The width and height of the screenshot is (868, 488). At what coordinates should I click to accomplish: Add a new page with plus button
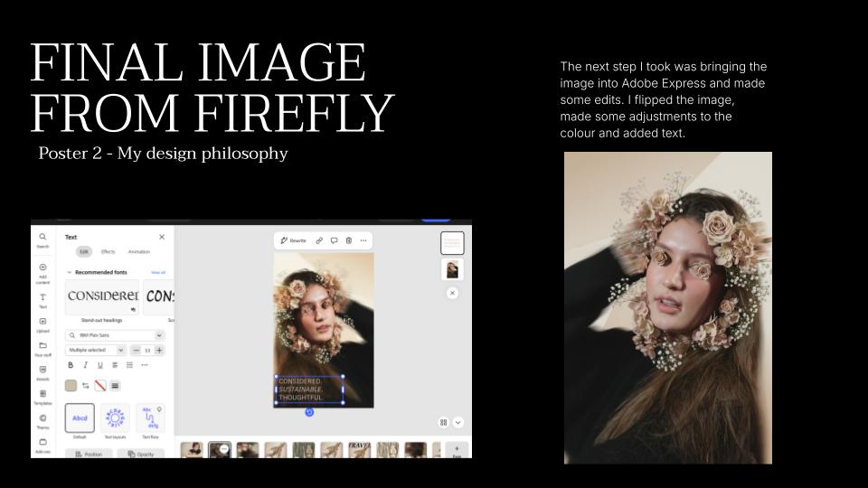[457, 450]
